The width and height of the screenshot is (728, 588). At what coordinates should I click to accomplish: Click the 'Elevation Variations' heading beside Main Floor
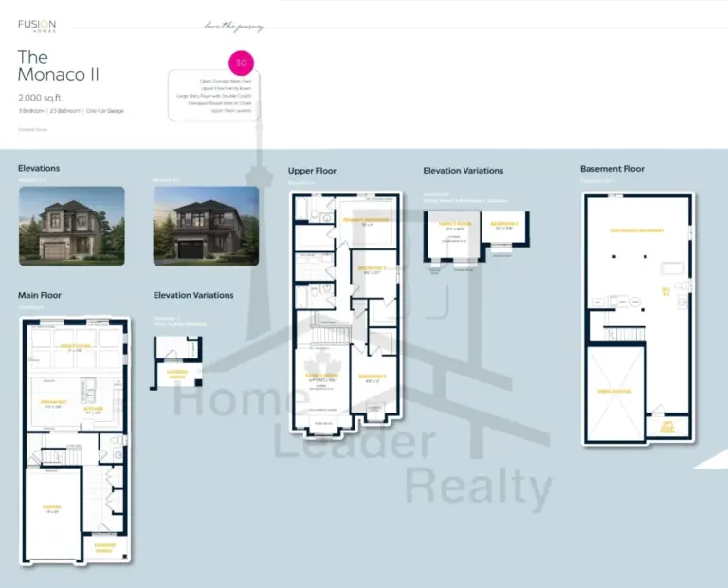(x=193, y=295)
